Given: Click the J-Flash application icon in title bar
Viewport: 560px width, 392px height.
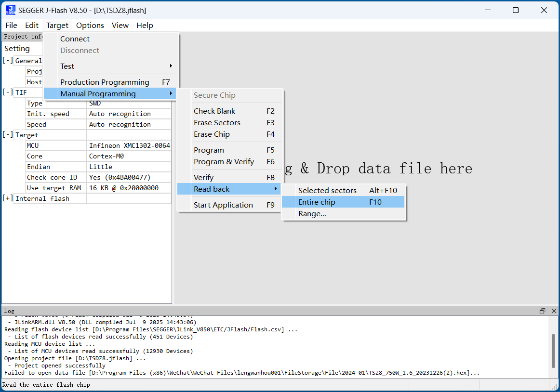Looking at the screenshot, I should tap(11, 10).
